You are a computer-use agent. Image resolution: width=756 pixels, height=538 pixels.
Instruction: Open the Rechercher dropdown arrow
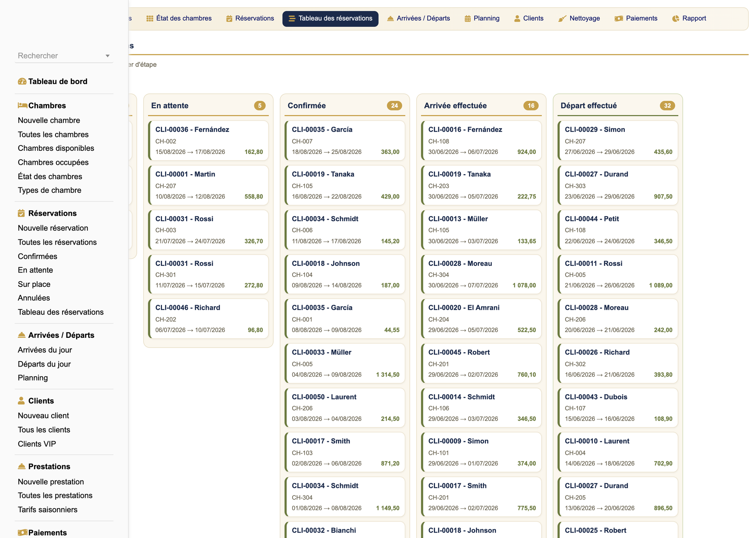point(108,56)
